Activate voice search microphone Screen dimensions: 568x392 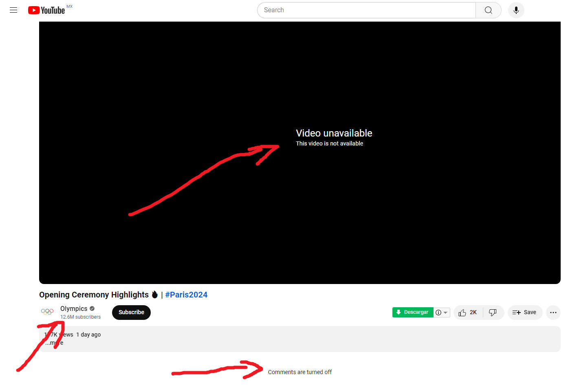516,10
